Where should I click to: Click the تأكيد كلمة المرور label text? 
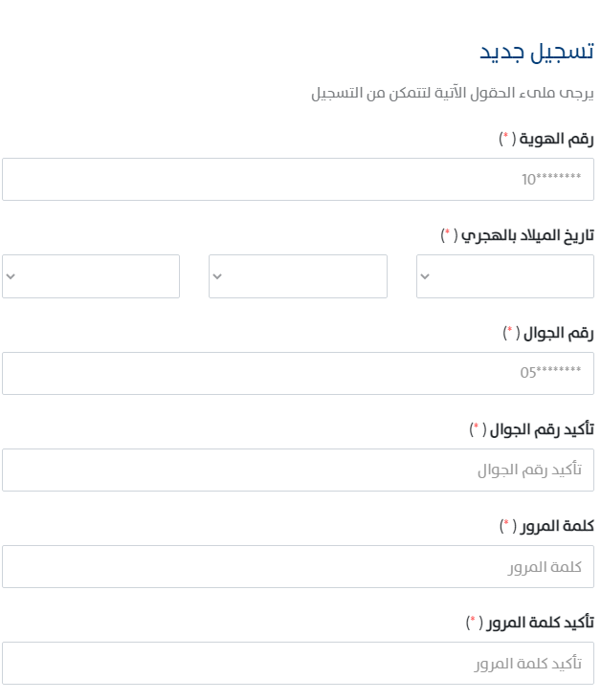click(x=540, y=623)
